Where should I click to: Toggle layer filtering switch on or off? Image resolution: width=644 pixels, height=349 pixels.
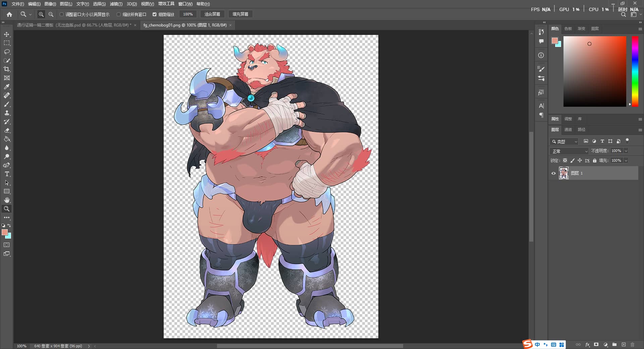[627, 141]
